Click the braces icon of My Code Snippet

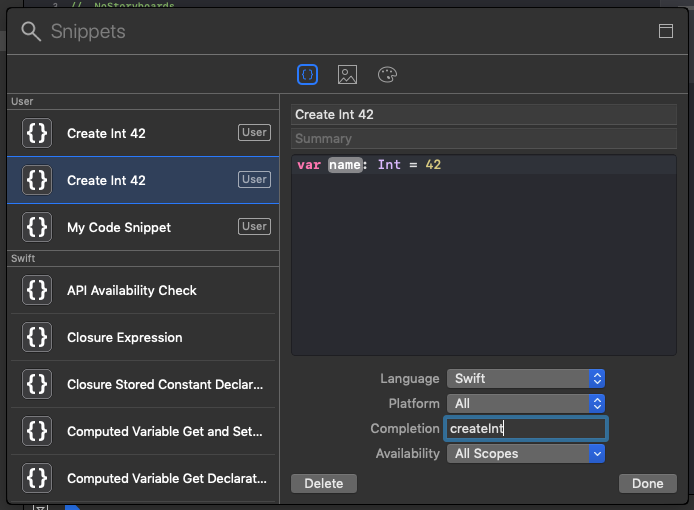tap(37, 227)
